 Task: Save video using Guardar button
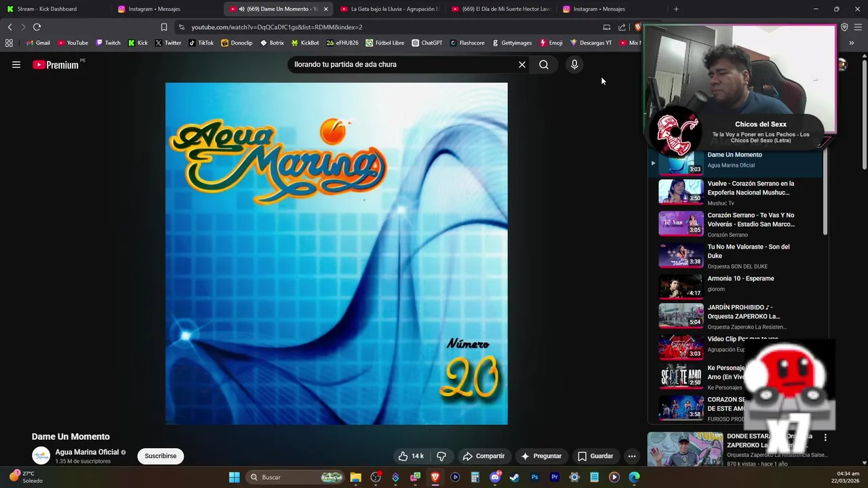[x=595, y=456]
